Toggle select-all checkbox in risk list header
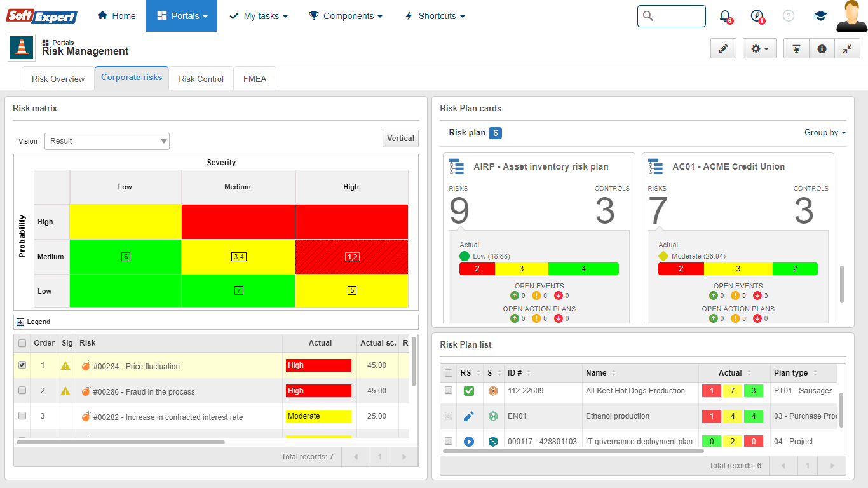This screenshot has width=868, height=488. (x=22, y=343)
